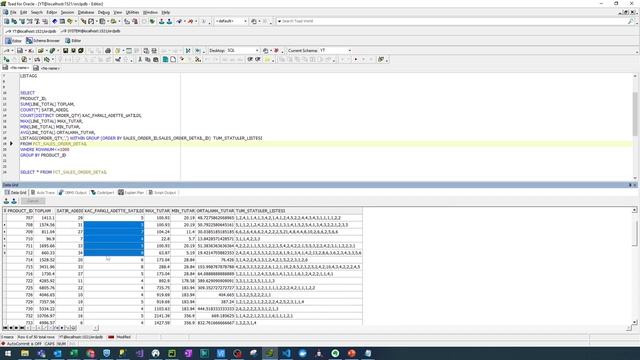Open the Edit menu

[24, 12]
